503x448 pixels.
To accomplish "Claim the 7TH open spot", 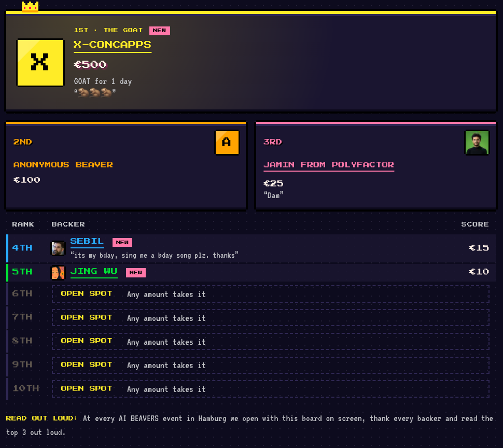I will tap(270, 318).
